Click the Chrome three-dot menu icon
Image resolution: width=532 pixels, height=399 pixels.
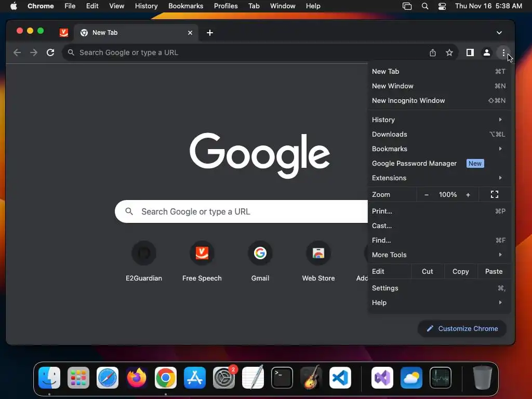[503, 52]
